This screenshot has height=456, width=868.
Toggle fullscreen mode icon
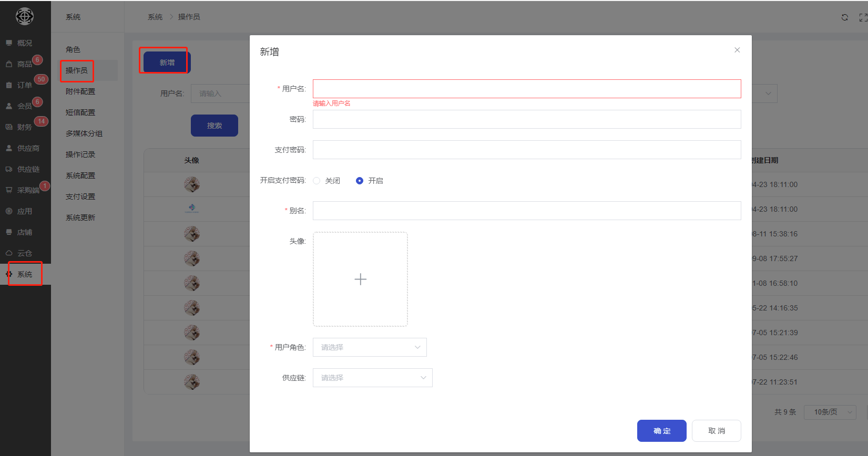863,17
